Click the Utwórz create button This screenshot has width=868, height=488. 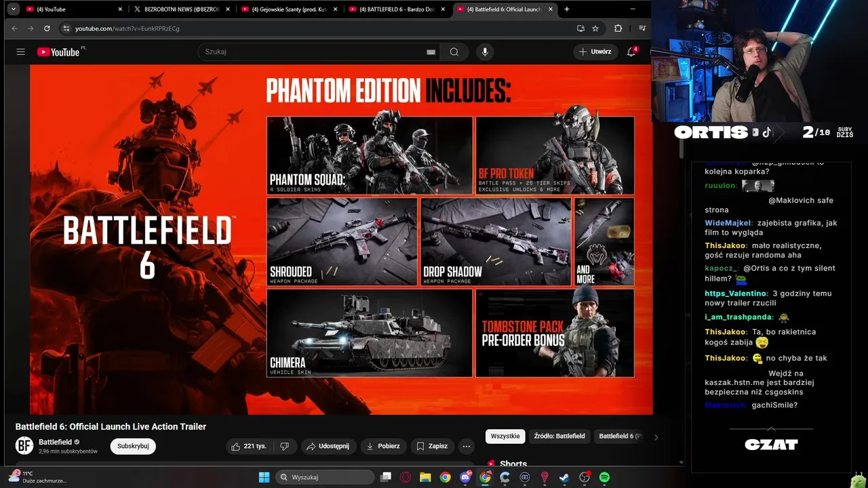[595, 52]
